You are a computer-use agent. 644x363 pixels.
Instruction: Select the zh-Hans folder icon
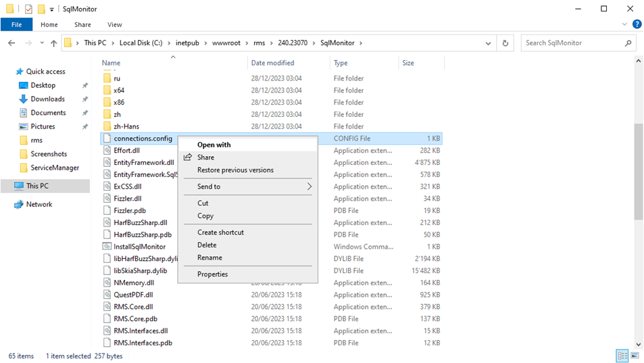point(107,126)
